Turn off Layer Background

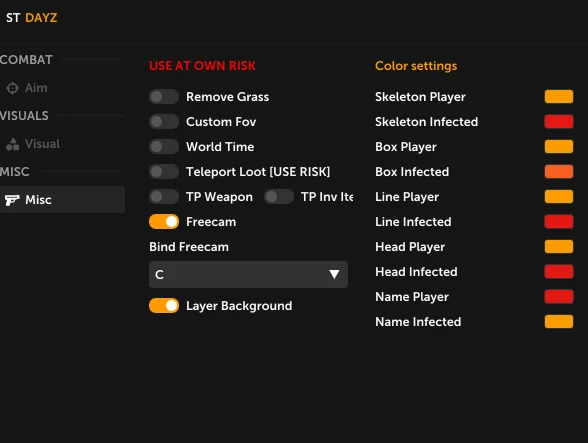(x=164, y=306)
